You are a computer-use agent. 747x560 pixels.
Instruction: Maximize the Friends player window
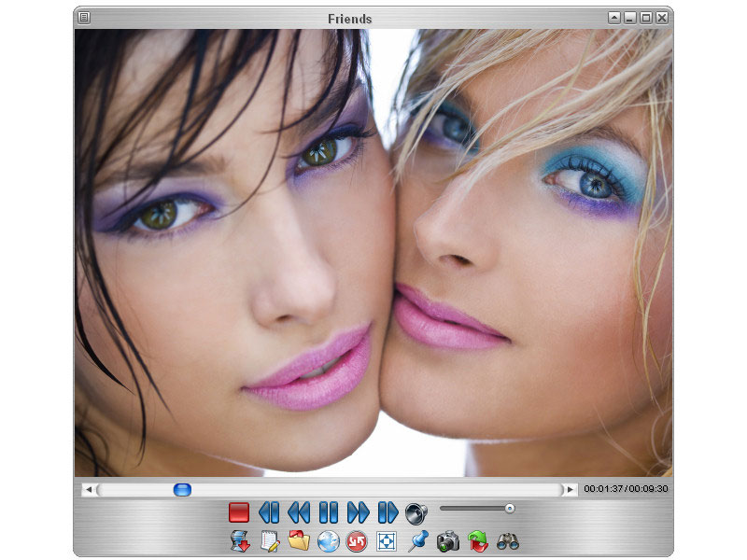pos(646,18)
